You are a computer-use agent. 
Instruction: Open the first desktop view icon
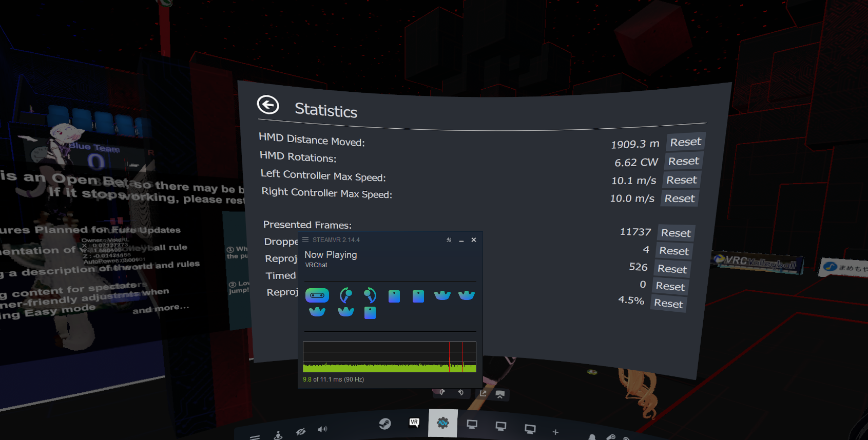(472, 425)
